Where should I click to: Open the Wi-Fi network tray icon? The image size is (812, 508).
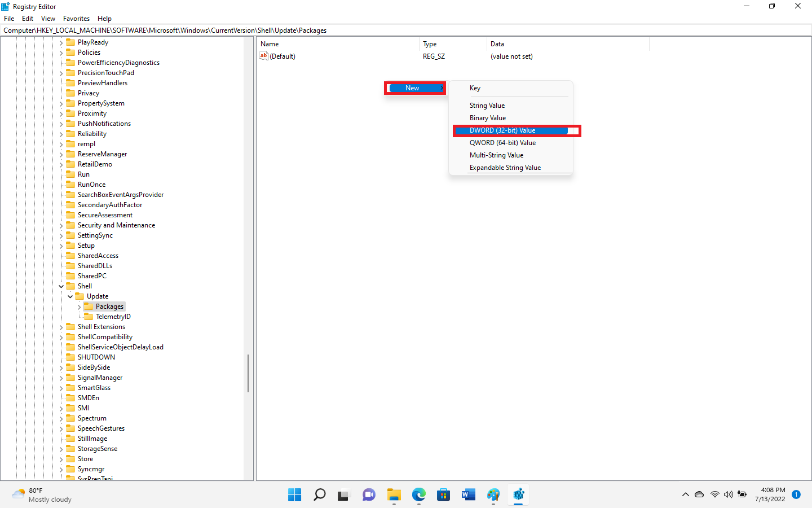click(715, 494)
